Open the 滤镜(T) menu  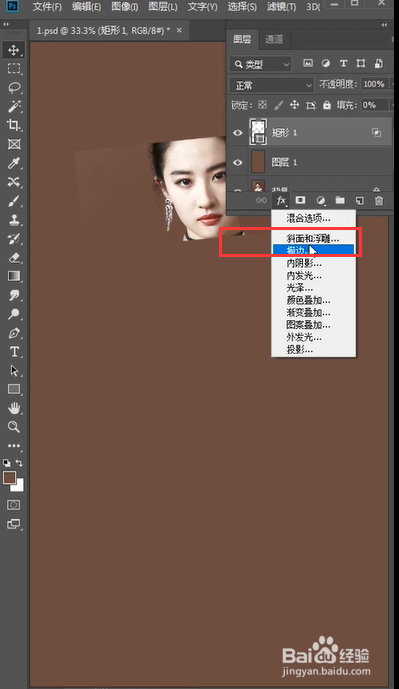[x=282, y=7]
